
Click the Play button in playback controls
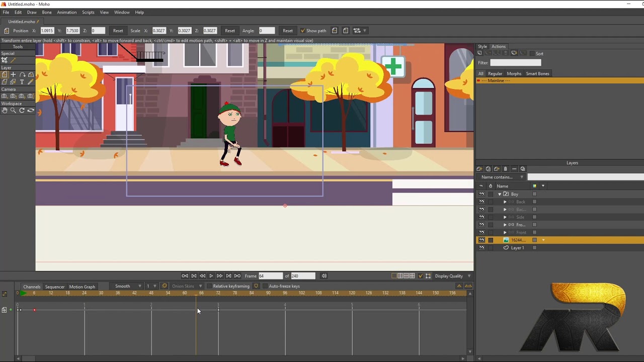pos(211,276)
